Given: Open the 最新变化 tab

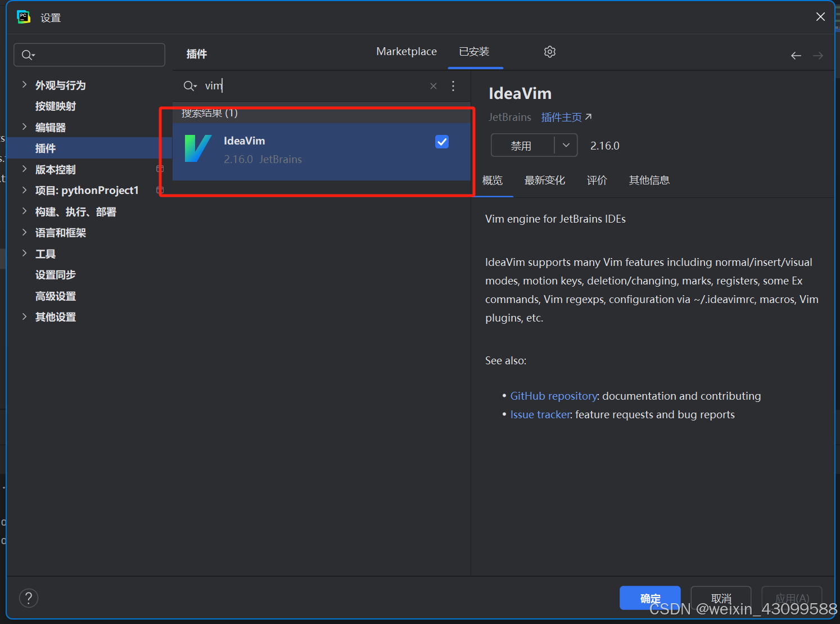Looking at the screenshot, I should [545, 180].
